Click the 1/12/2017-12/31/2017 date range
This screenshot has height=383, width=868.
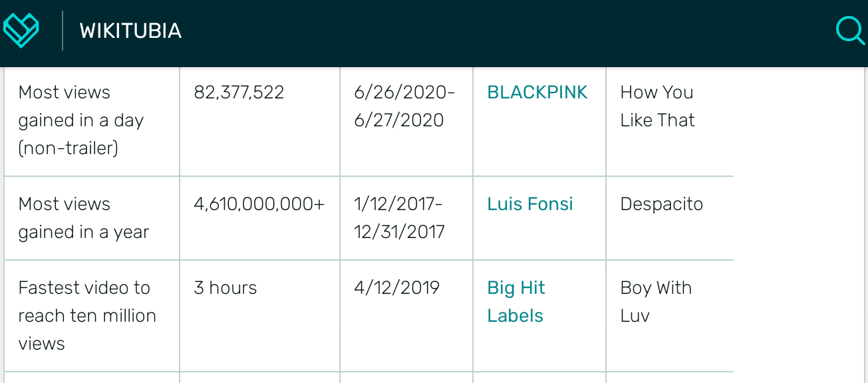(399, 218)
